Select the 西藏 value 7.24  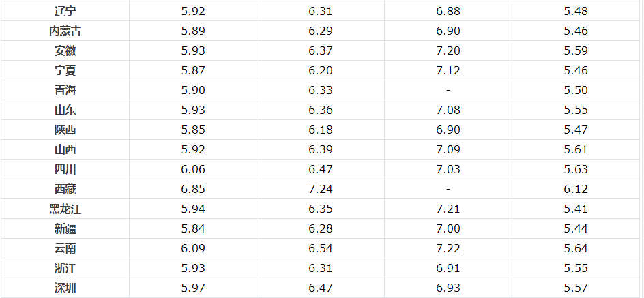321,189
